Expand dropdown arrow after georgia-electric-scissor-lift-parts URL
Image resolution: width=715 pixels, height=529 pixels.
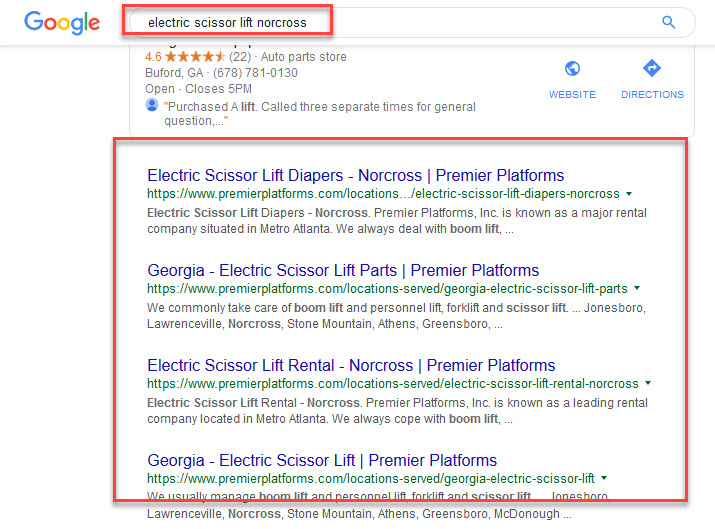(637, 288)
